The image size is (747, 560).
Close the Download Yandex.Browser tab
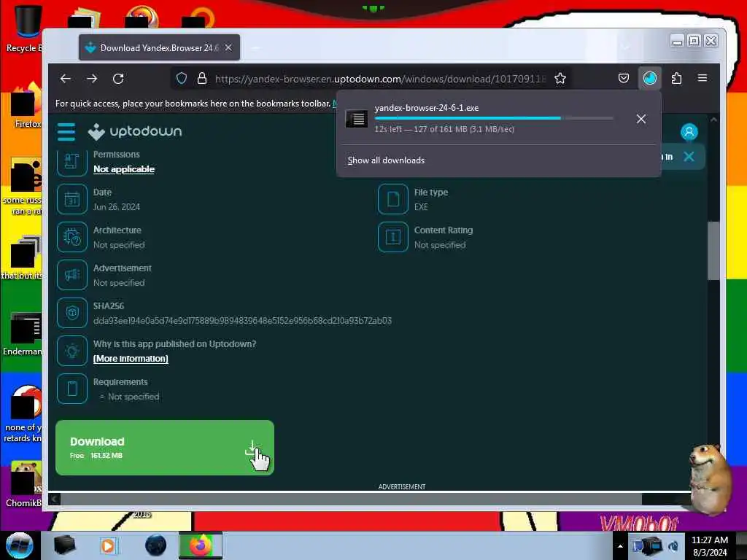228,47
